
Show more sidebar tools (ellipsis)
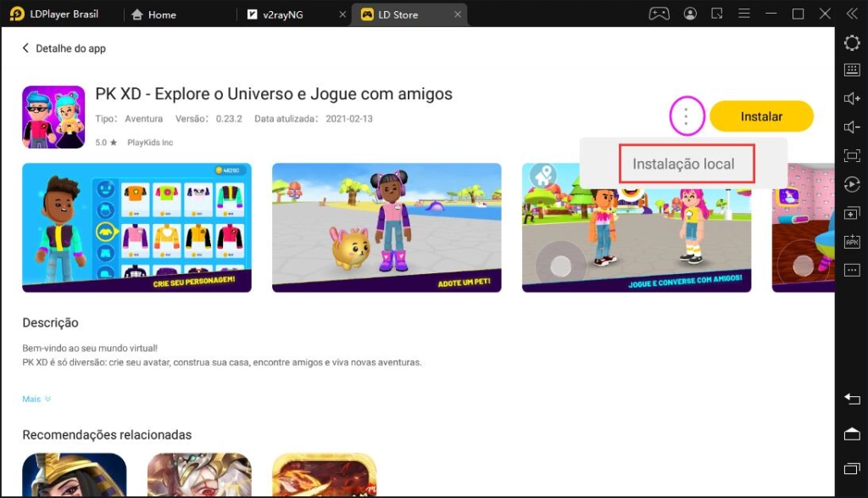pyautogui.click(x=852, y=270)
